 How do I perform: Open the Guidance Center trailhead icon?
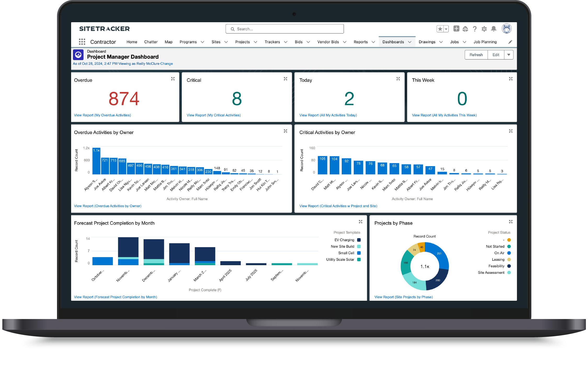point(465,29)
